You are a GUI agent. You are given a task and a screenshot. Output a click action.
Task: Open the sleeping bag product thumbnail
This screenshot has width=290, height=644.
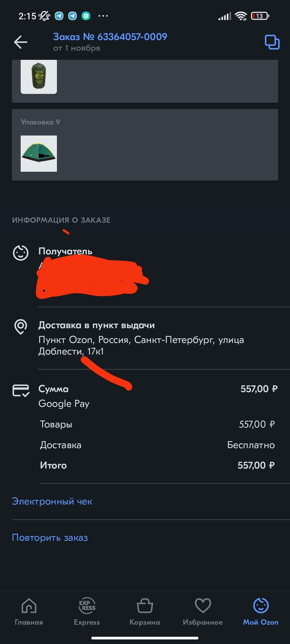point(39,77)
